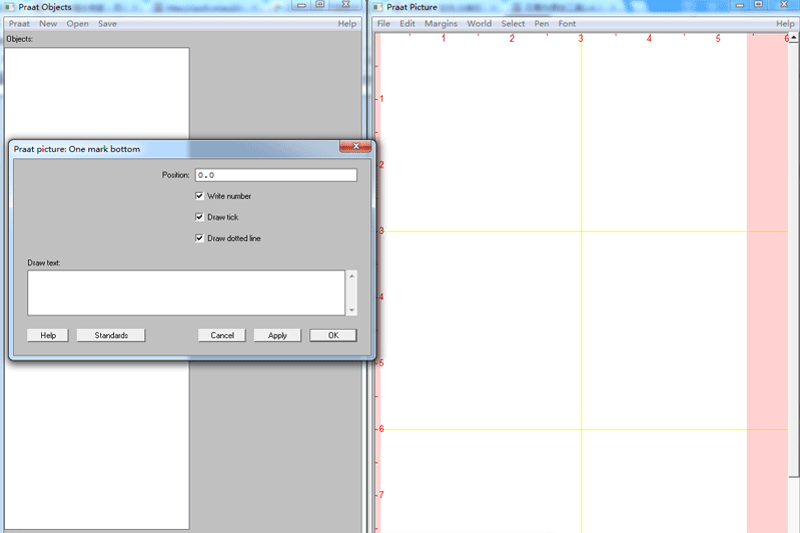Open the Select menu in Praat Picture
Viewport: 800px width, 533px height.
512,23
